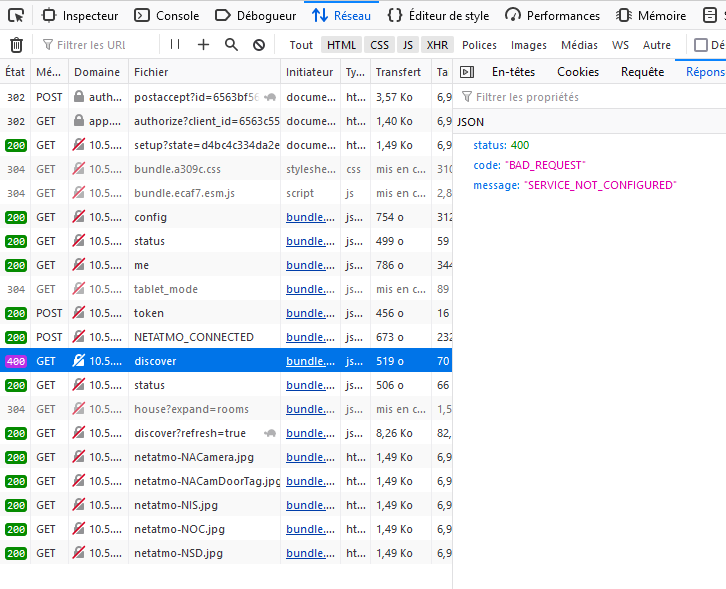Click the element picker icon
This screenshot has width=726, height=589.
[x=17, y=15]
